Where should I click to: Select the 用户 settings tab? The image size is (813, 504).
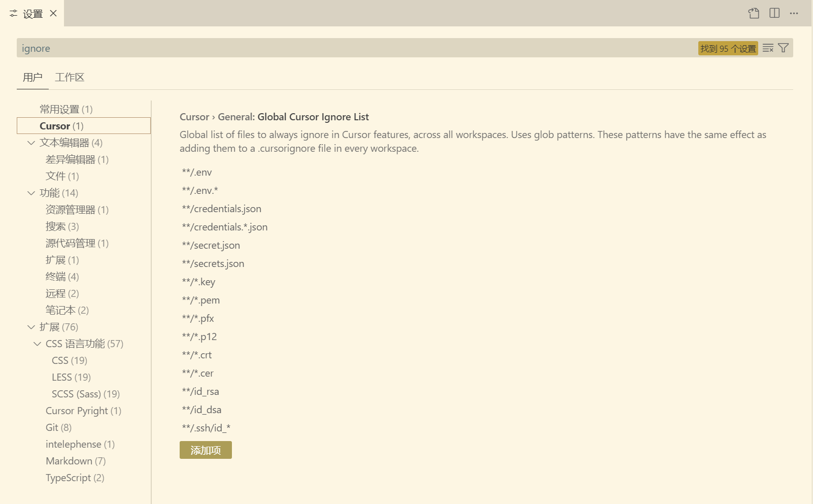click(32, 77)
